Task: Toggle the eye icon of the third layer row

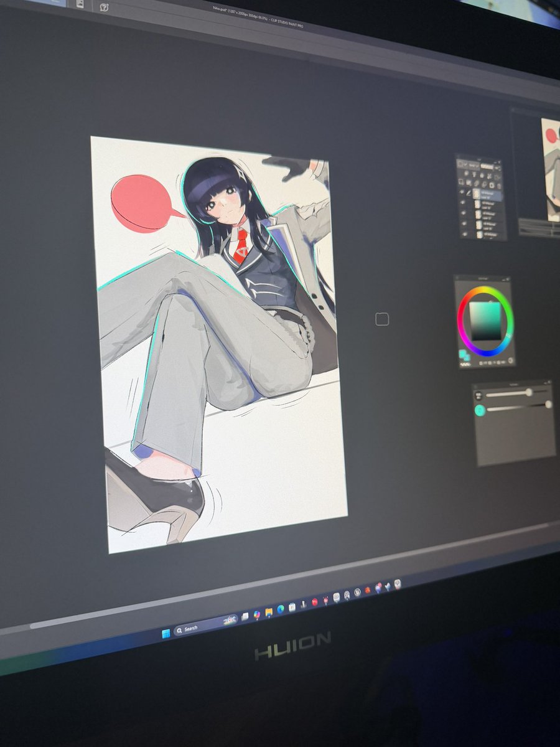Action: coord(464,213)
